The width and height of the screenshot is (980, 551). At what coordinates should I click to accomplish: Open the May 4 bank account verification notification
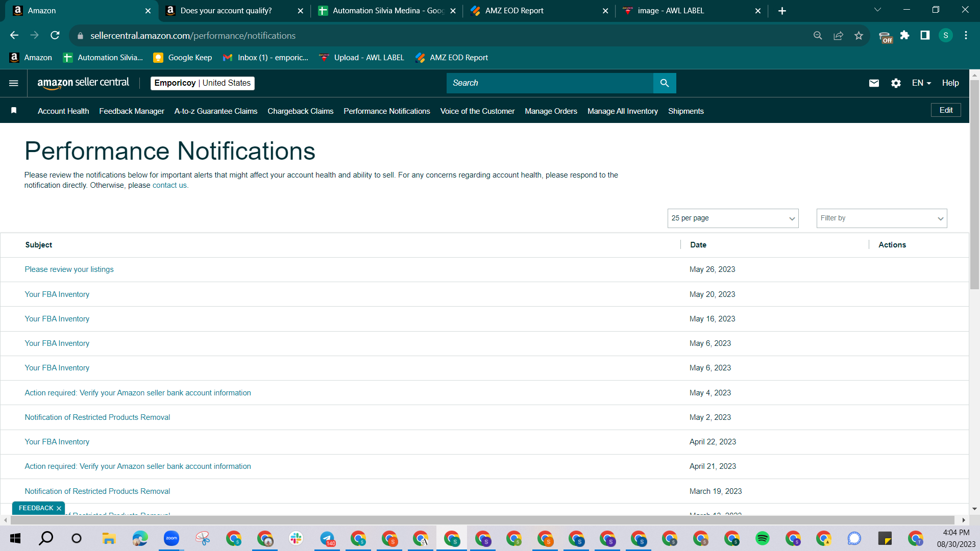click(x=138, y=393)
